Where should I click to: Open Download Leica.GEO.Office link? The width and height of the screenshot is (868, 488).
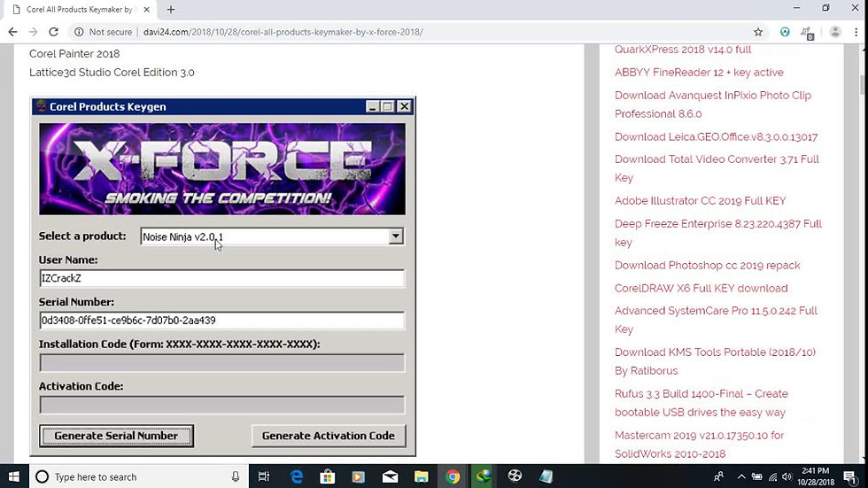[716, 136]
